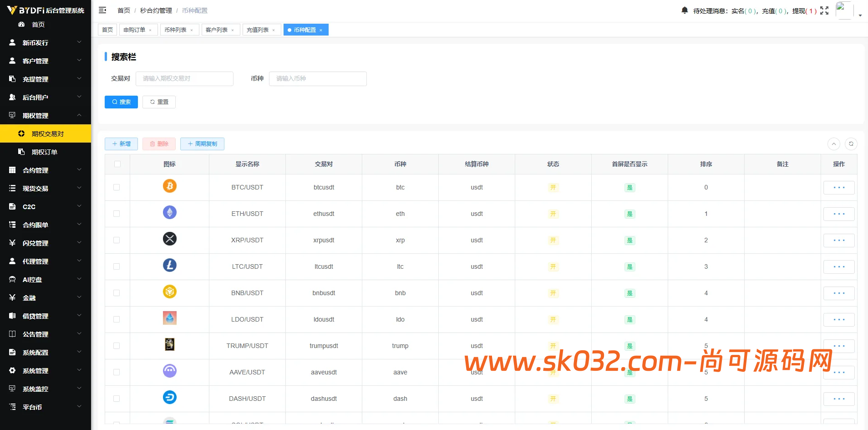This screenshot has height=430, width=868.
Task: Select the ETH/USDT row checkbox
Action: click(x=117, y=214)
